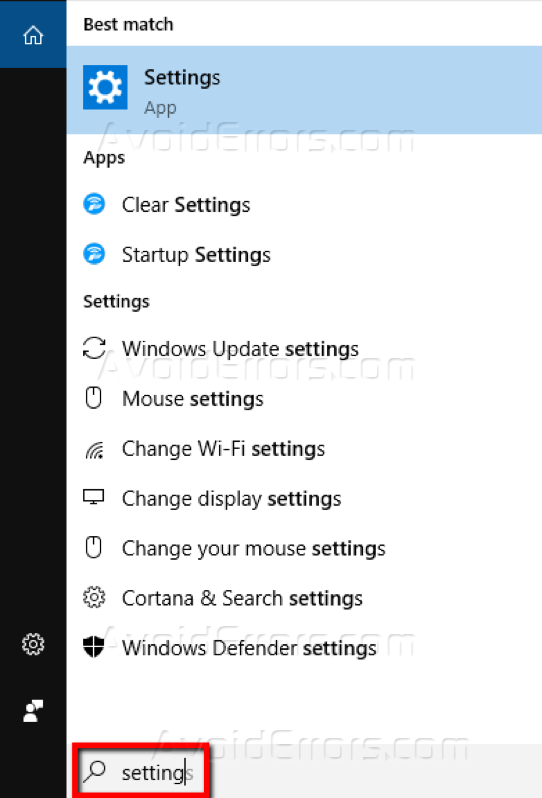The height and width of the screenshot is (798, 542).
Task: Open Change Wi-Fi settings result
Action: (x=304, y=448)
